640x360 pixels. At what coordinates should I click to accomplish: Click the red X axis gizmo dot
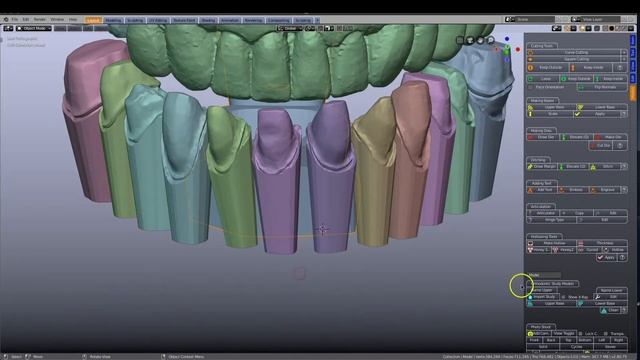point(518,49)
